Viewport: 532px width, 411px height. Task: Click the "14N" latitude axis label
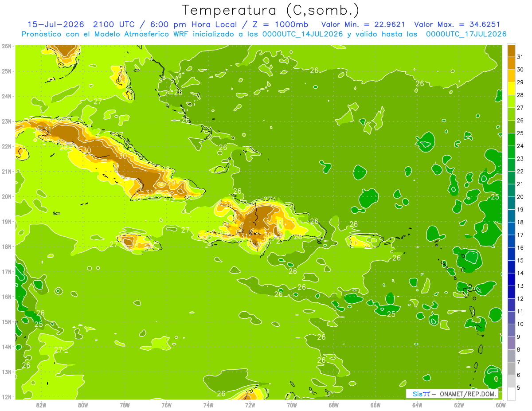[7, 346]
